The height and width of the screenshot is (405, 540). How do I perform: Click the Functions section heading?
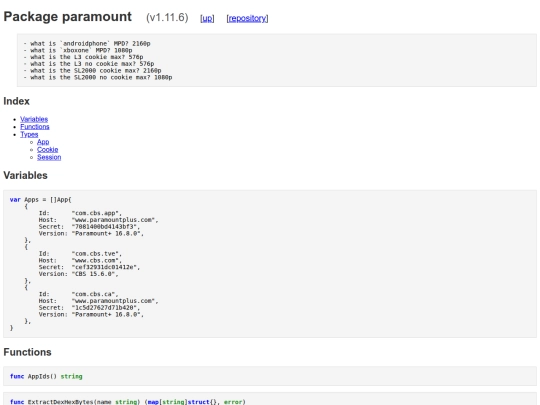(28, 352)
